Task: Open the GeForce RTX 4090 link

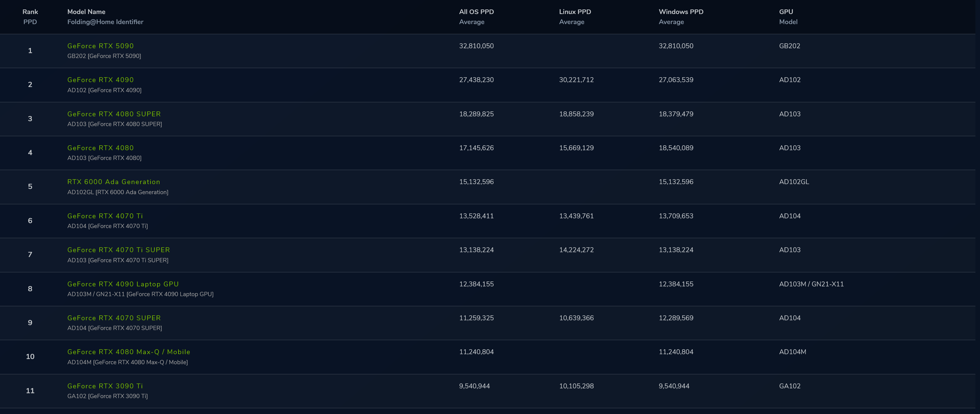Action: (x=101, y=80)
